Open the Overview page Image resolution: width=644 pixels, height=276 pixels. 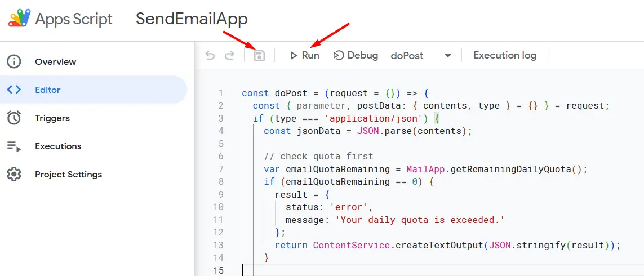pyautogui.click(x=55, y=61)
